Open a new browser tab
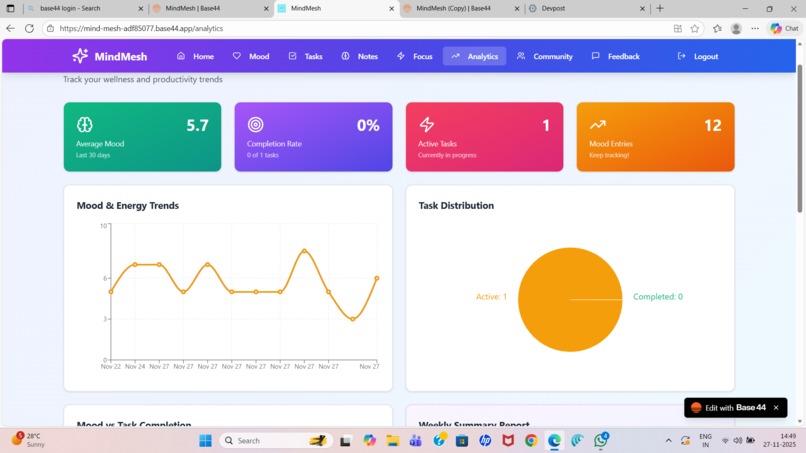The height and width of the screenshot is (453, 806). 660,8
